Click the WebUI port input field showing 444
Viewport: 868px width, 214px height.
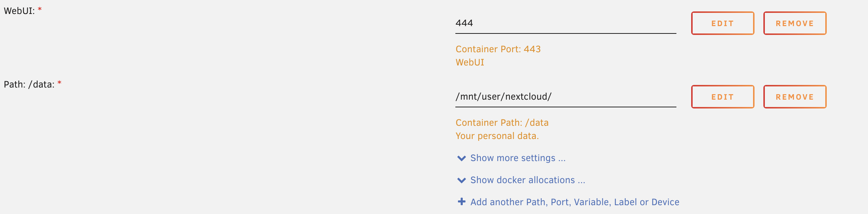565,23
